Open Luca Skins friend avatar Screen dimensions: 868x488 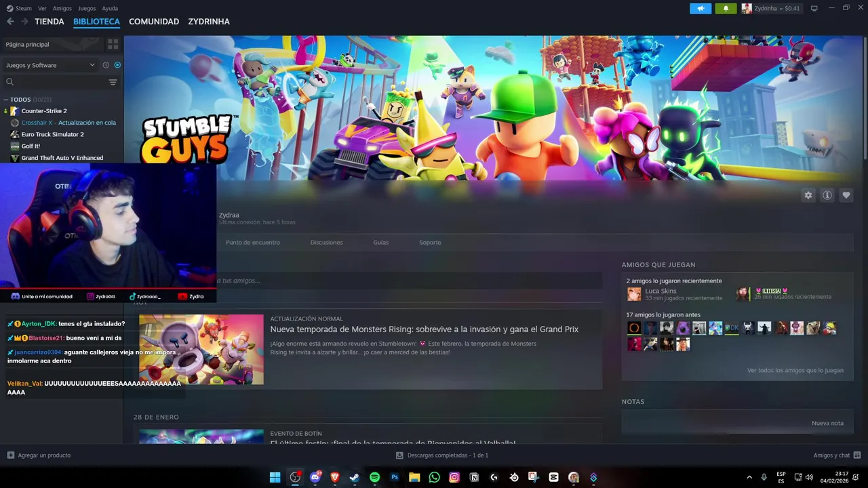point(634,294)
